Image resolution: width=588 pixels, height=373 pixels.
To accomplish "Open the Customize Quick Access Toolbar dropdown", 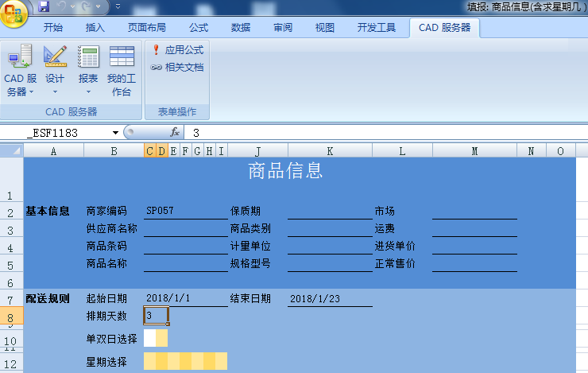I will click(x=118, y=6).
